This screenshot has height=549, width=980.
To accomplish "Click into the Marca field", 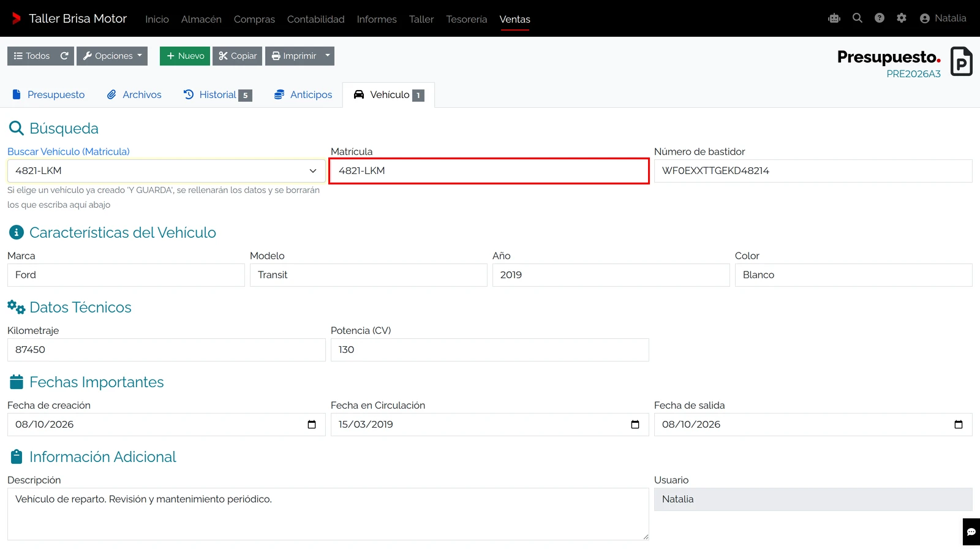I will [126, 275].
